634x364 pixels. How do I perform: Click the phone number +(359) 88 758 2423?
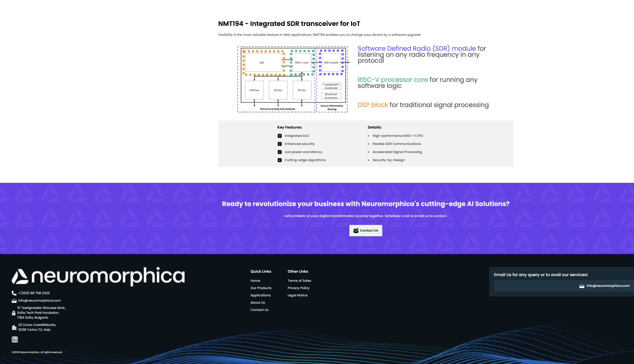coord(34,293)
